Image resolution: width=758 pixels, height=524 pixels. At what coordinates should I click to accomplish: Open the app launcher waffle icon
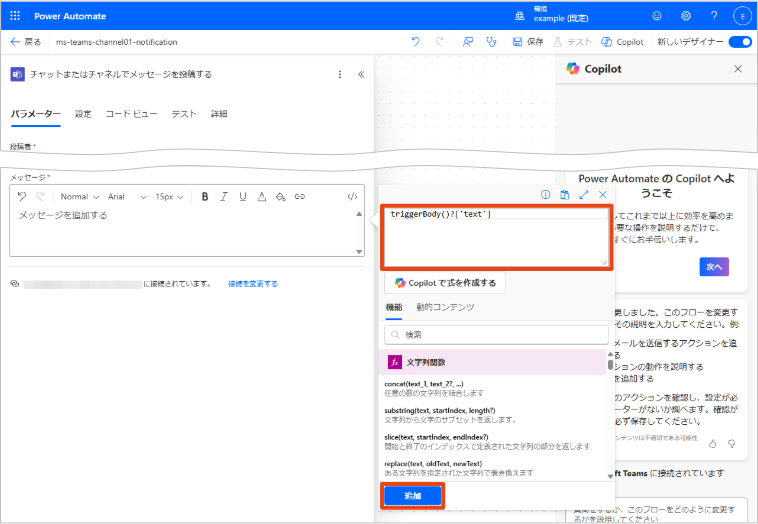(15, 16)
